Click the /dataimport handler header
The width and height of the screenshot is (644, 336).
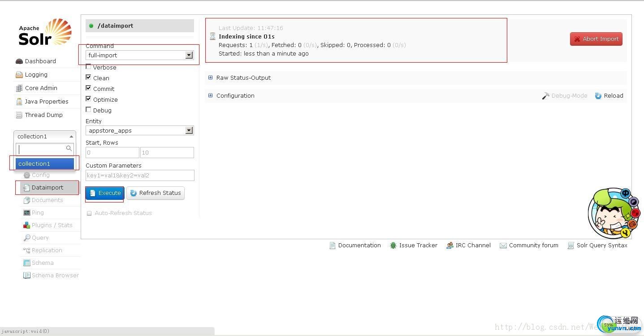(140, 26)
